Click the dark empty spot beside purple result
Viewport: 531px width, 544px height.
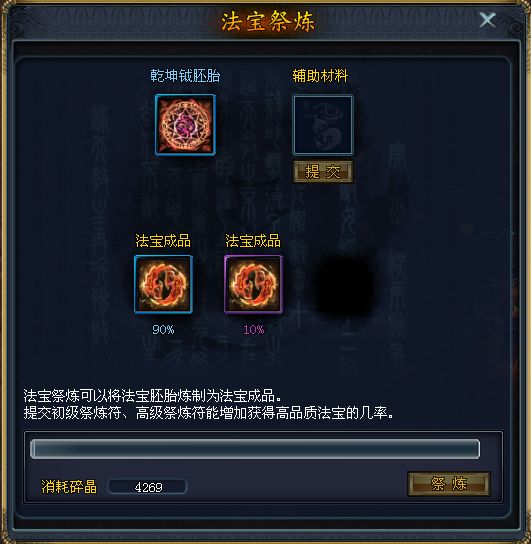[344, 284]
